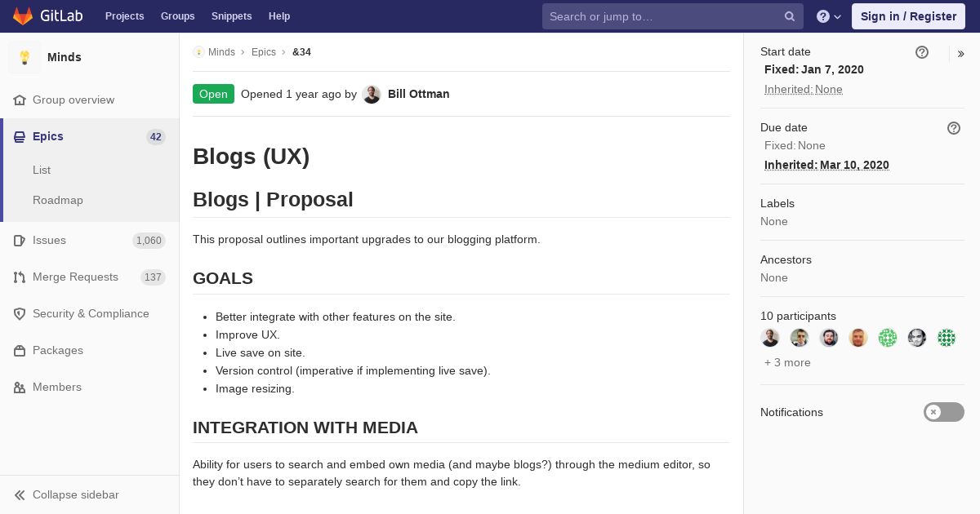
Task: Open the Epics List submenu item
Action: (x=42, y=170)
